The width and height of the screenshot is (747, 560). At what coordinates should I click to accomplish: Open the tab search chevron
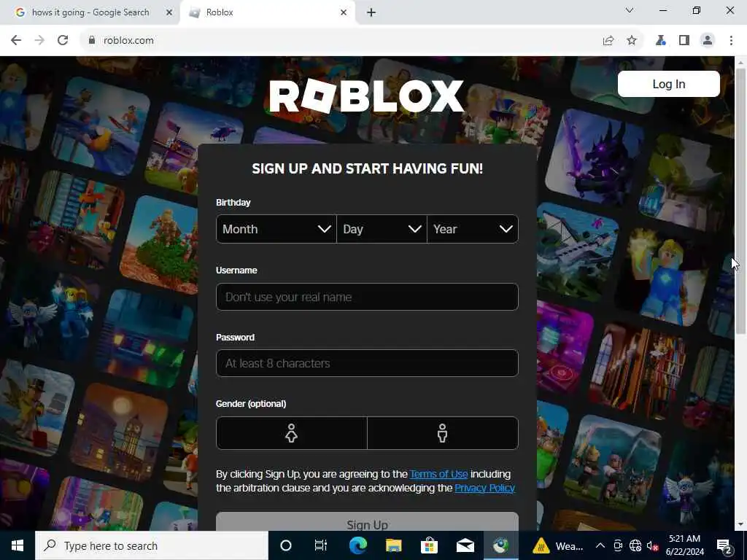(630, 10)
